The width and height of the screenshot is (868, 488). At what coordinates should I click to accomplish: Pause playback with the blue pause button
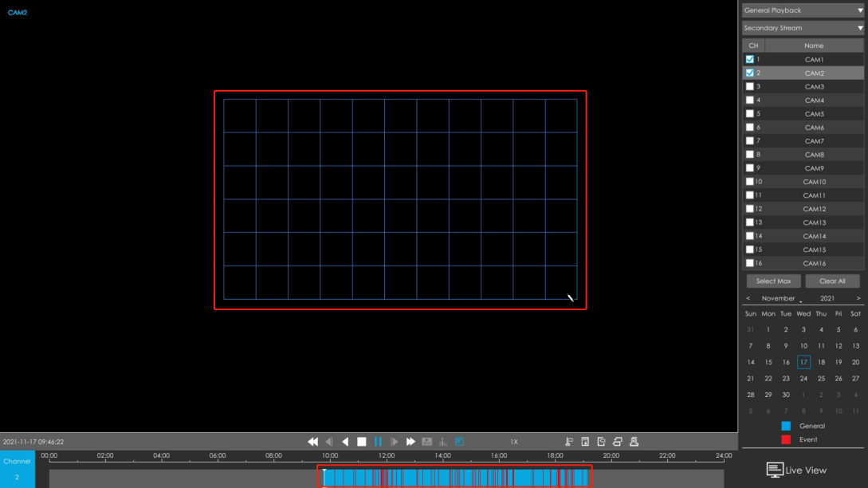pyautogui.click(x=378, y=442)
